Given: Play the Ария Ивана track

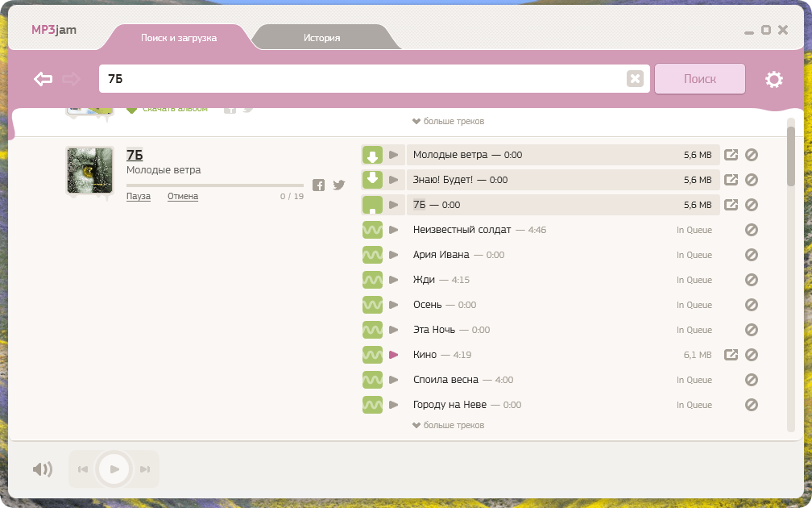Looking at the screenshot, I should coord(394,255).
